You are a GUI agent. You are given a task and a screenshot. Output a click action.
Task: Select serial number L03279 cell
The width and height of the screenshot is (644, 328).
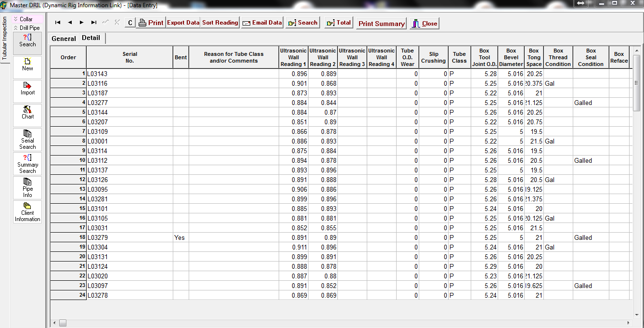(130, 237)
